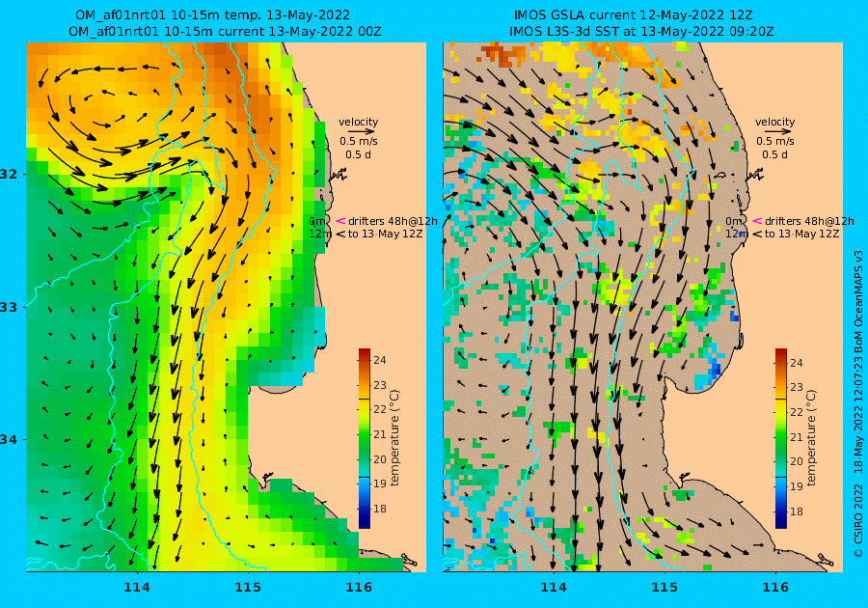Click latitude label 32 on left axis

tap(9, 174)
